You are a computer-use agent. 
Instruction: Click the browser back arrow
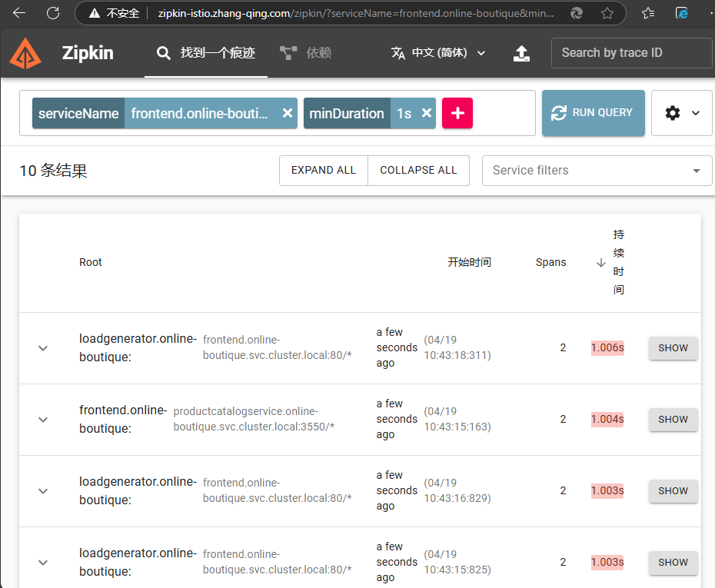pyautogui.click(x=19, y=13)
